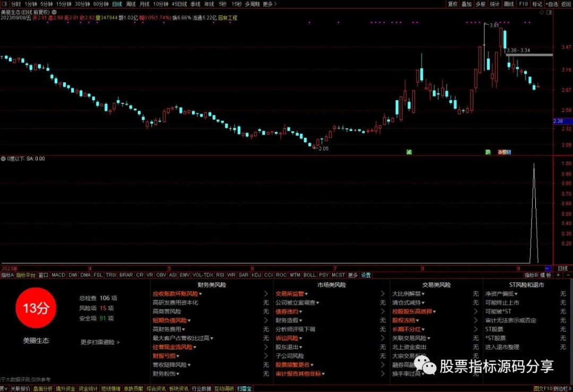Screen dimensions: 573x392
Task: Click the collapse icon beside 0度以下 indicator
Action: pos(3,159)
